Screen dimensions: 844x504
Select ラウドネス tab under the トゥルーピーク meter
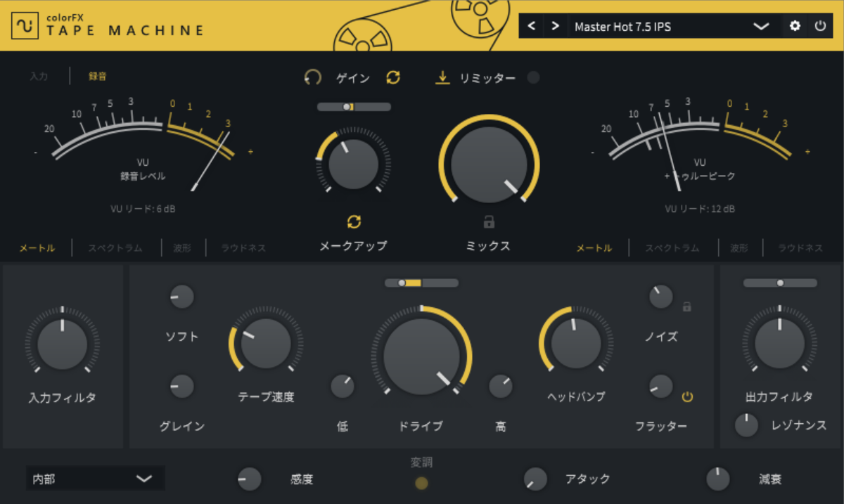tap(800, 248)
